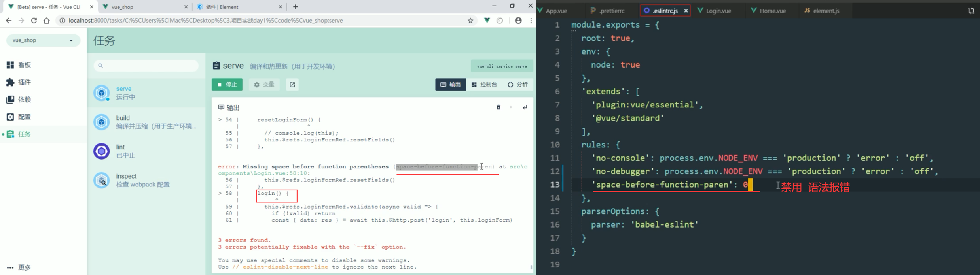Open the vue_shop project dropdown
Image resolution: width=980 pixels, height=275 pixels.
tap(43, 40)
